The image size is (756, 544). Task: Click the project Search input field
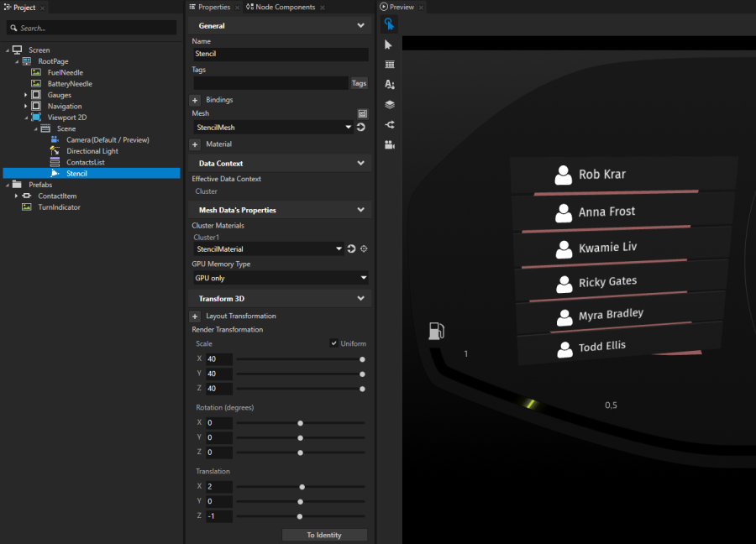92,28
